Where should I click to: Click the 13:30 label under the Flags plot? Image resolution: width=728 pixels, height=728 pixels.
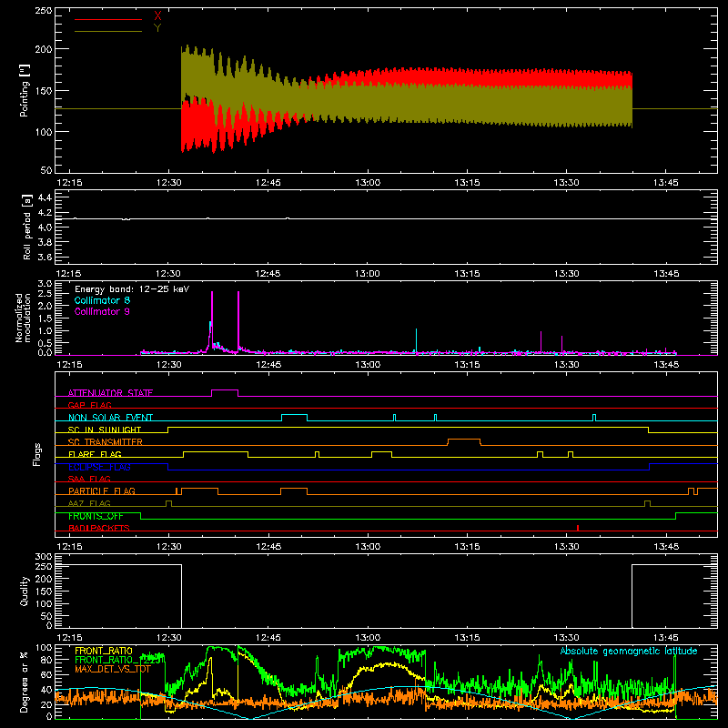[566, 547]
